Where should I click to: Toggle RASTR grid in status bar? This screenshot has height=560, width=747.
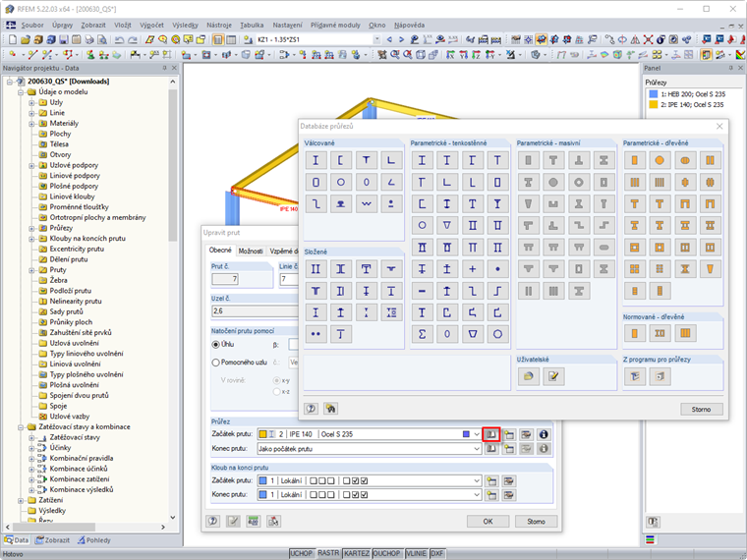click(328, 553)
